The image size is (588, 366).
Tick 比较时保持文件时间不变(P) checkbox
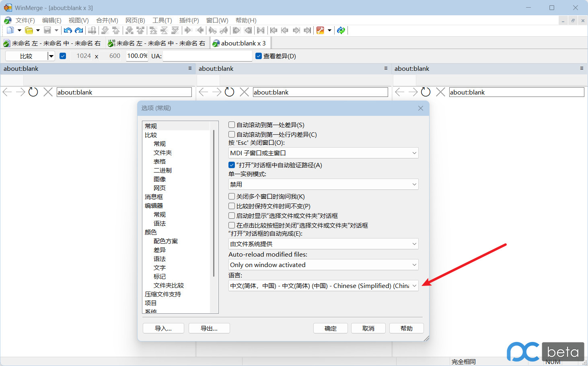(232, 206)
